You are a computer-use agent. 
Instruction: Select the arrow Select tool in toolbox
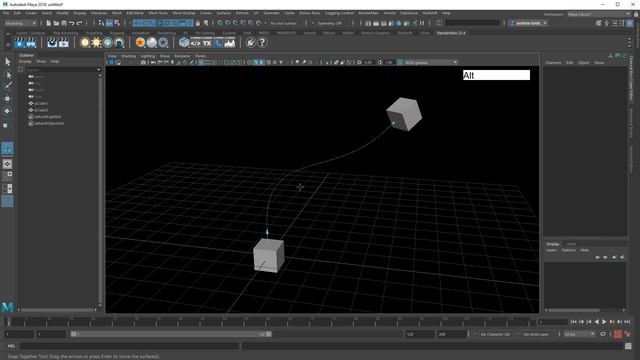coord(7,62)
